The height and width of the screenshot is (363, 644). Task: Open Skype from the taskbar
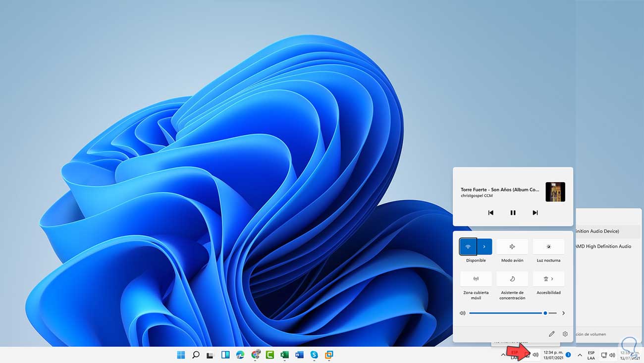click(314, 355)
